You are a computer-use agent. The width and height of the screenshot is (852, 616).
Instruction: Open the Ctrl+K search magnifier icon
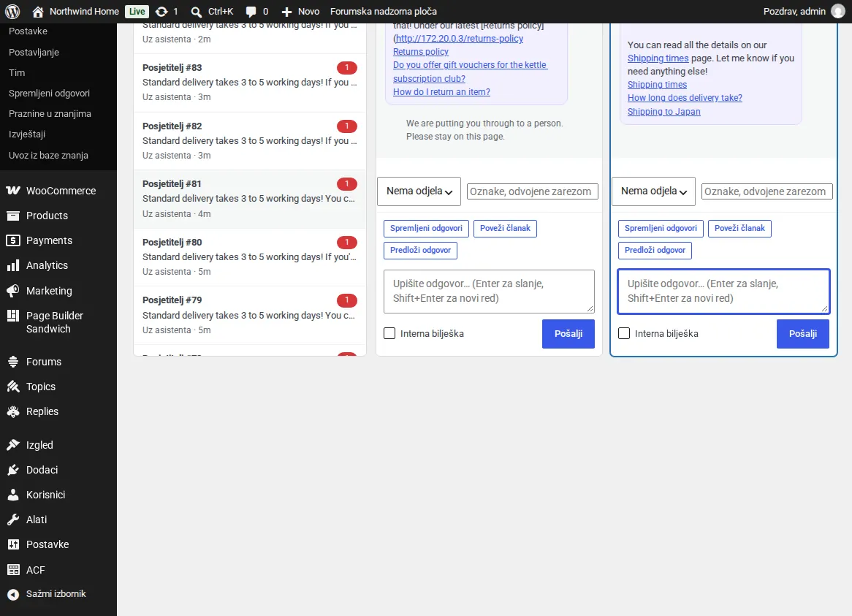[x=196, y=12]
